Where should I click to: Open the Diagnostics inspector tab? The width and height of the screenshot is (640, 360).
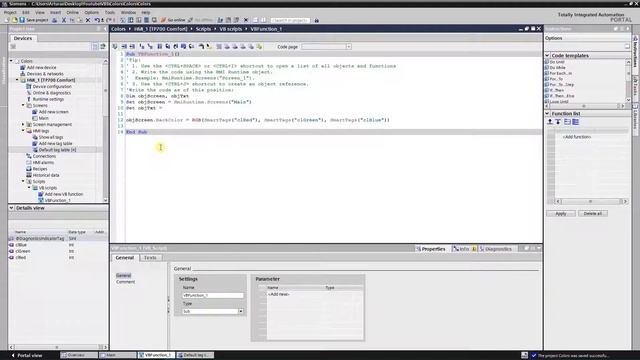pos(495,249)
